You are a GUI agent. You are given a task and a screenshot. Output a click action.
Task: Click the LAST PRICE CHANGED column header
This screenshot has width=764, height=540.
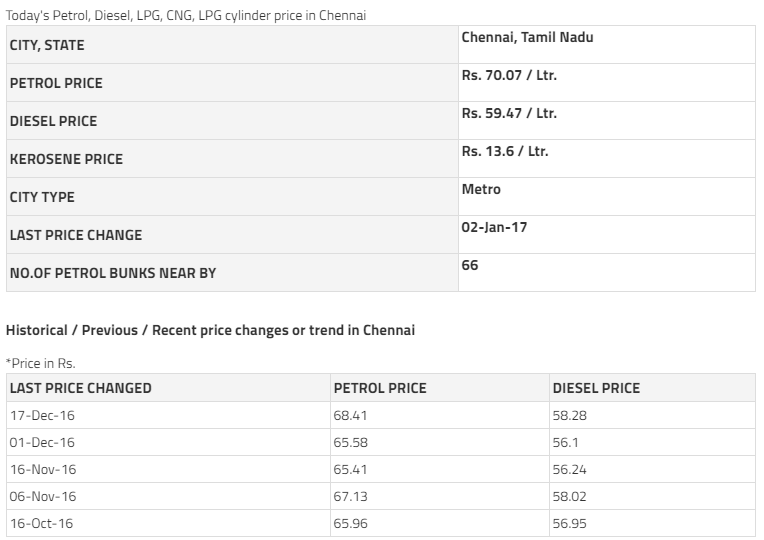(x=81, y=388)
